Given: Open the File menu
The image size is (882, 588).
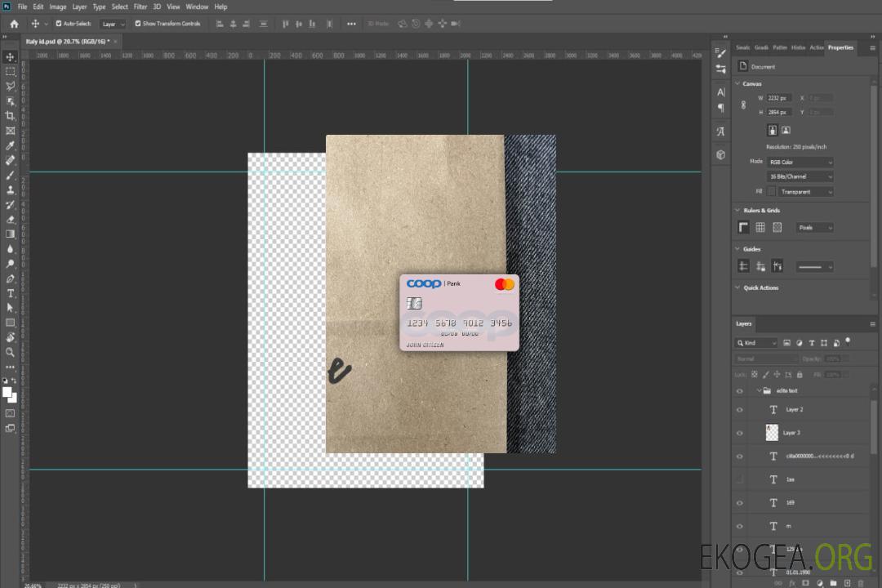Looking at the screenshot, I should click(x=22, y=7).
